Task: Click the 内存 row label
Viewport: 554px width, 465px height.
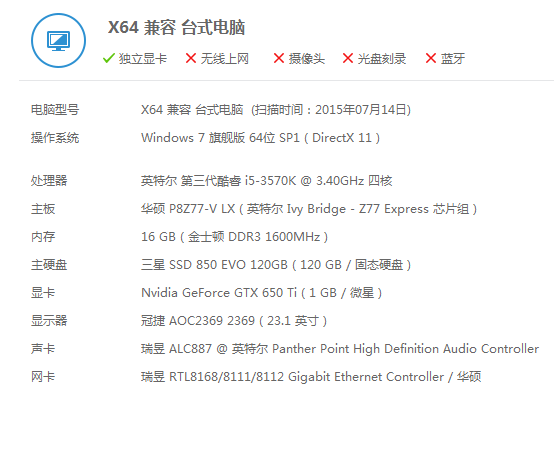Action: (43, 236)
